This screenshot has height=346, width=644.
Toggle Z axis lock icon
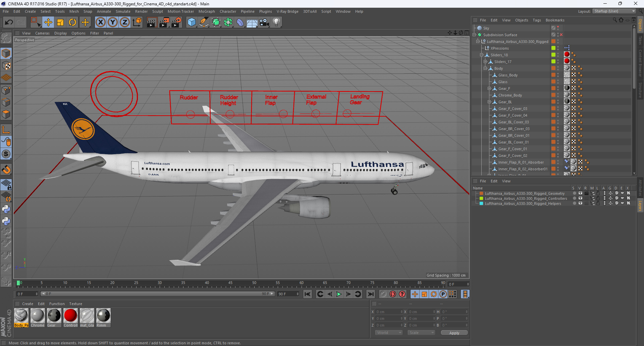(x=125, y=22)
